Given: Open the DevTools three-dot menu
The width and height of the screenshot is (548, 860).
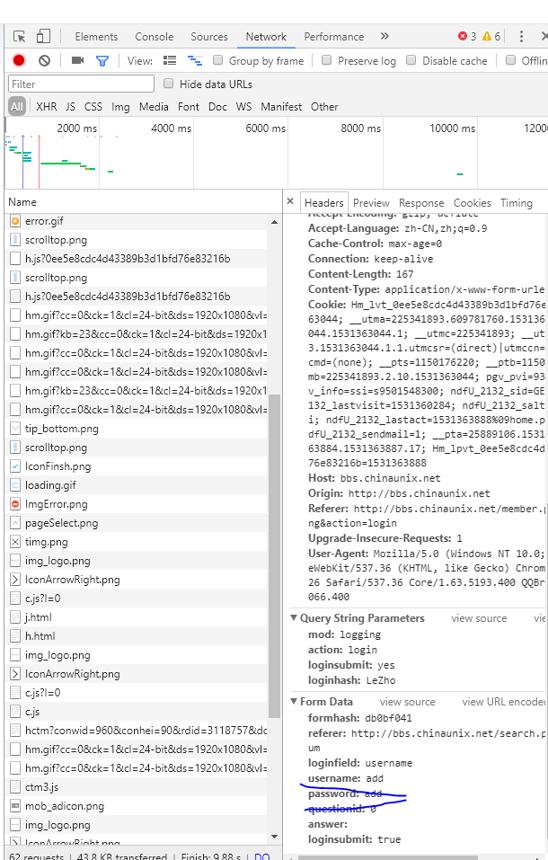Looking at the screenshot, I should pos(521,36).
